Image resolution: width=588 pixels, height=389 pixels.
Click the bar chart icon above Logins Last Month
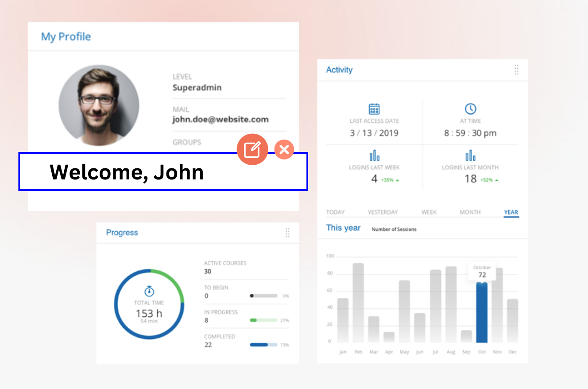point(470,156)
